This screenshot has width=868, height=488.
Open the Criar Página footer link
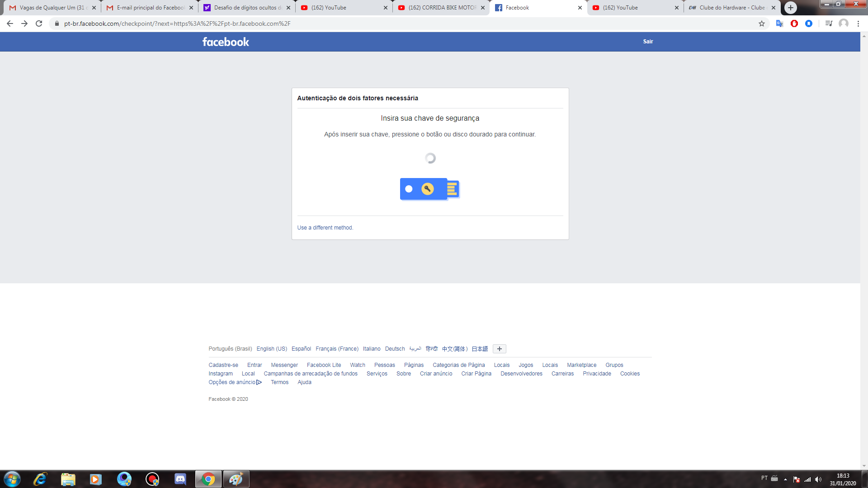click(x=476, y=374)
